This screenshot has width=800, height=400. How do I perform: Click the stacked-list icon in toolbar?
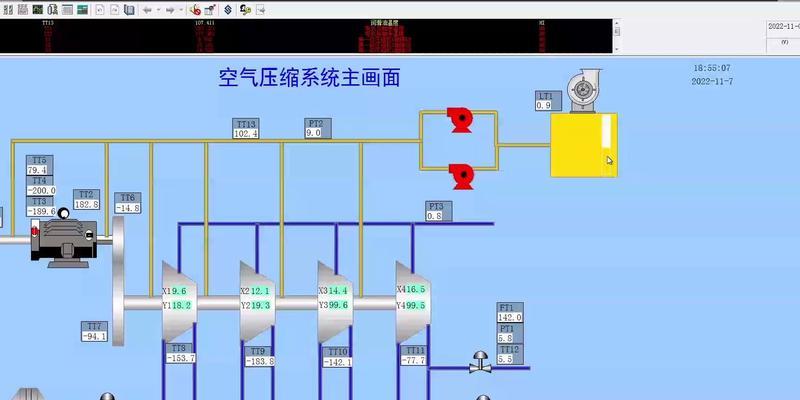(23, 10)
